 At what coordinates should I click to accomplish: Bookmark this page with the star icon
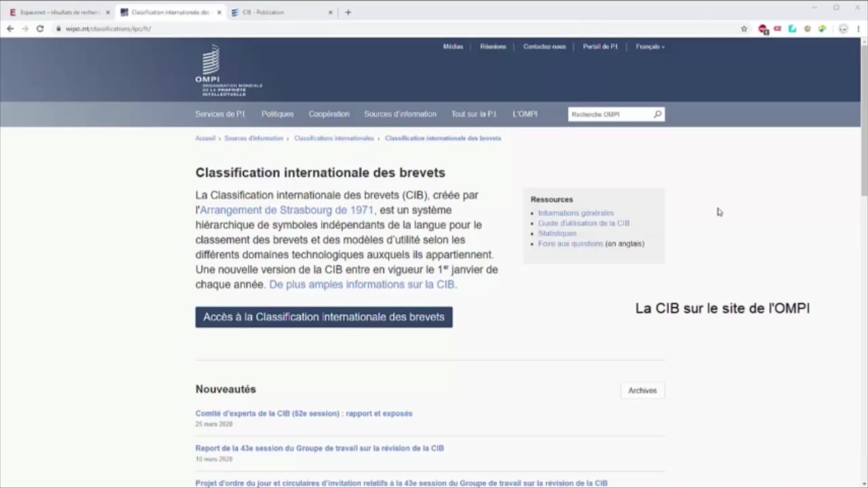tap(744, 29)
